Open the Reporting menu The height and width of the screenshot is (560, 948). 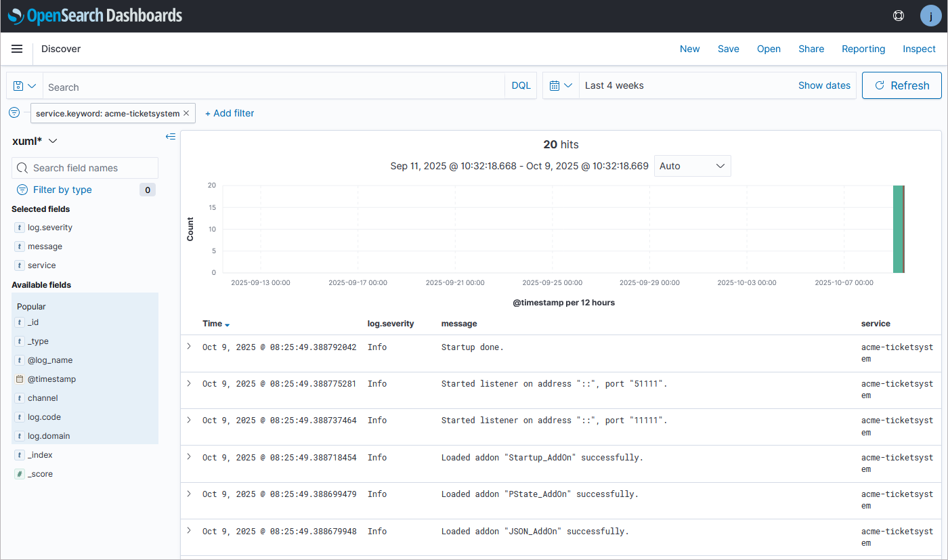[x=863, y=49]
